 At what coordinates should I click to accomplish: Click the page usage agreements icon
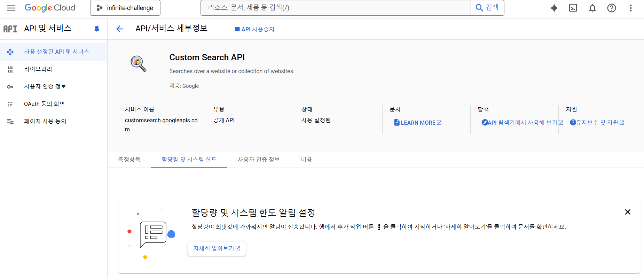(x=10, y=122)
